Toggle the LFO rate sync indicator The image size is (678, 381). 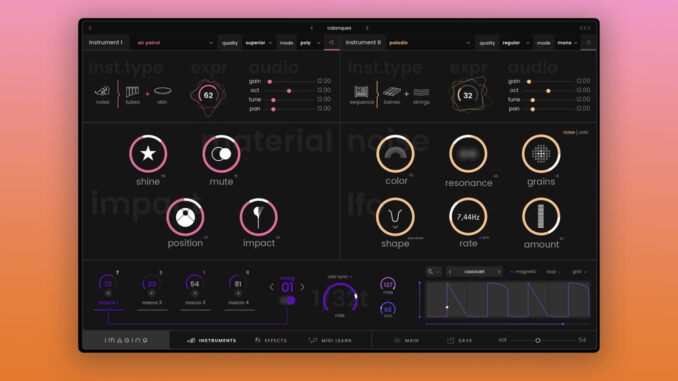[x=483, y=238]
